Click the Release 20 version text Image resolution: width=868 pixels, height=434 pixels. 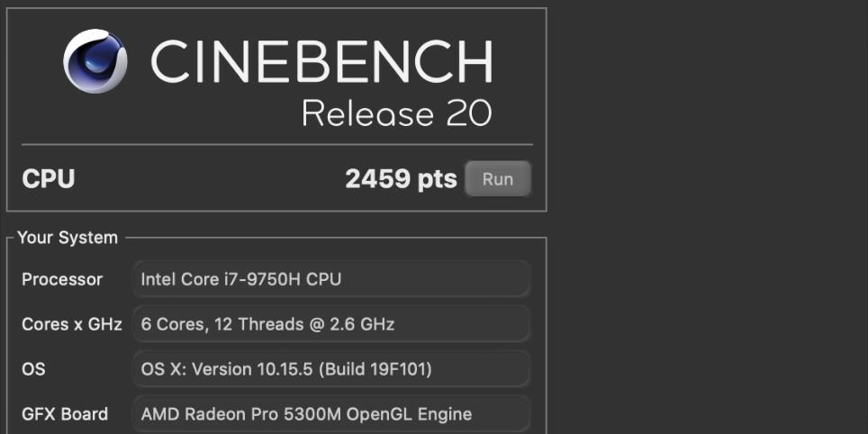(x=396, y=114)
